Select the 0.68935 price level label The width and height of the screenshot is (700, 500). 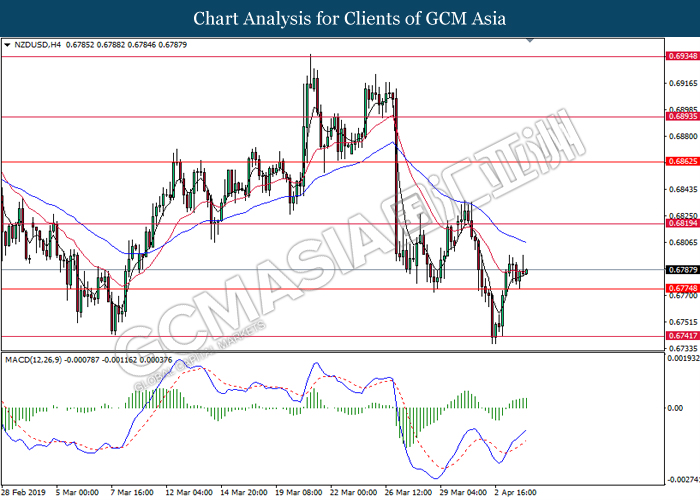683,117
